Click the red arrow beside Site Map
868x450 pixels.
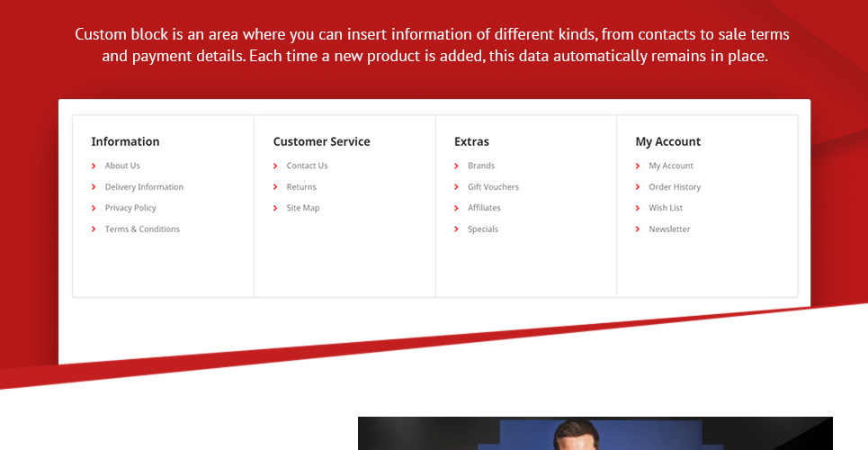click(275, 208)
